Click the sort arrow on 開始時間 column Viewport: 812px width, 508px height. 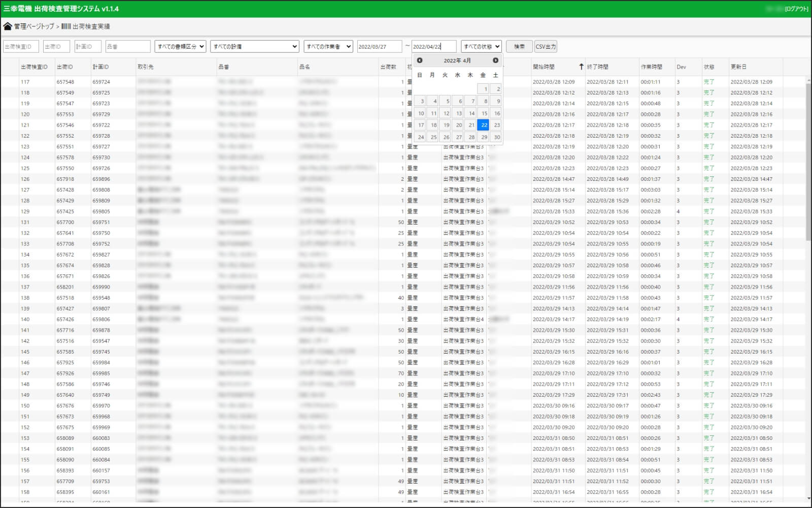[x=581, y=67]
